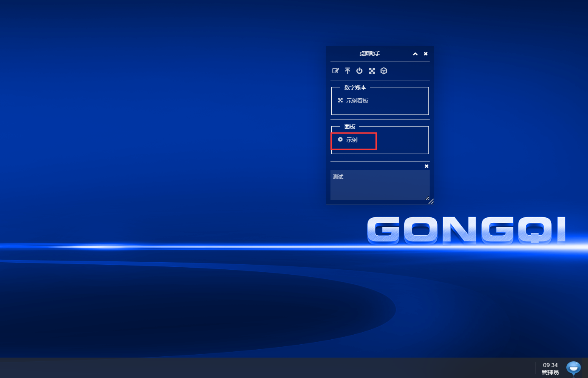Click inside the 测试 text area
The height and width of the screenshot is (378, 588).
380,185
